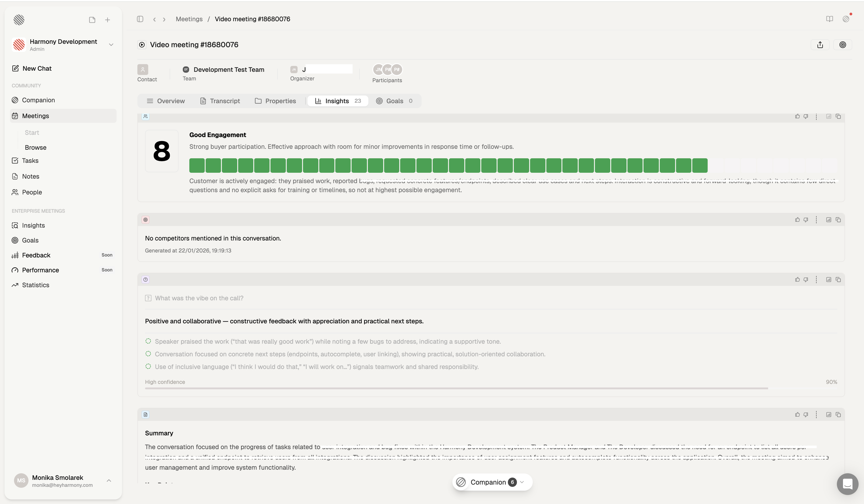Click the green engagement score bar
This screenshot has height=504, width=864.
pyautogui.click(x=448, y=166)
